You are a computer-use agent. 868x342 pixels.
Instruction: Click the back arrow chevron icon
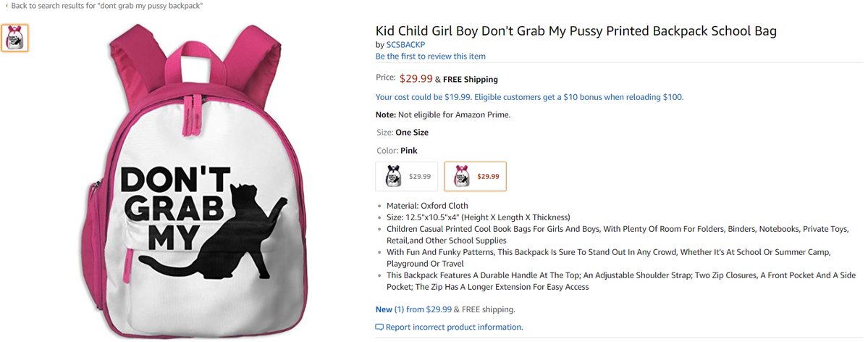(x=7, y=6)
